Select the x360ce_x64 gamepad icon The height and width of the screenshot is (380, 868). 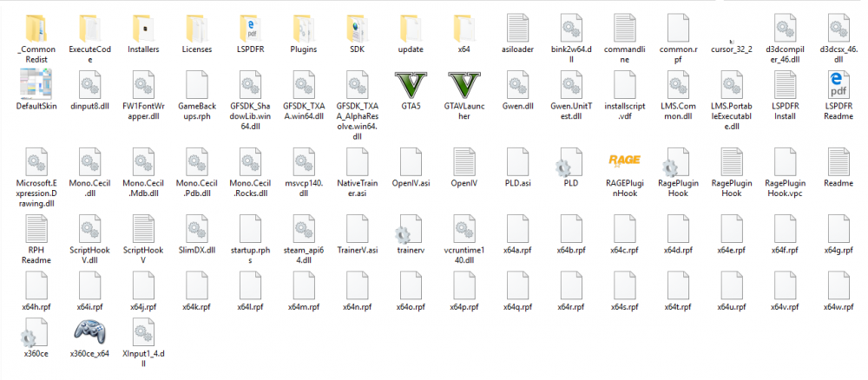(89, 331)
